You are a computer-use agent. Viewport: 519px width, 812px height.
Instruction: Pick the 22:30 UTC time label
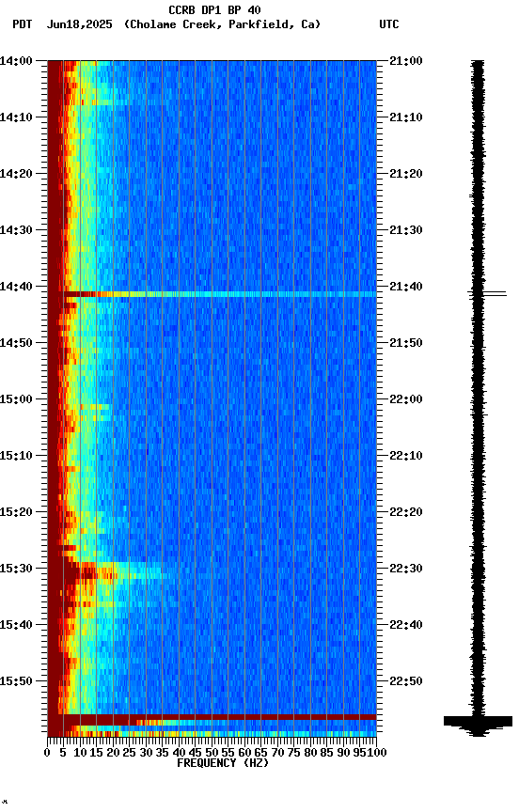[x=406, y=569]
